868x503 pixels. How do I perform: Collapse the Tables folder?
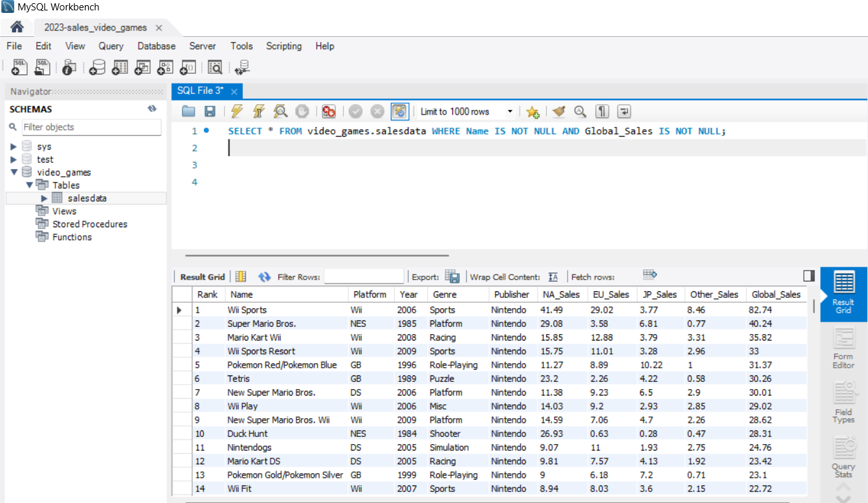point(29,185)
